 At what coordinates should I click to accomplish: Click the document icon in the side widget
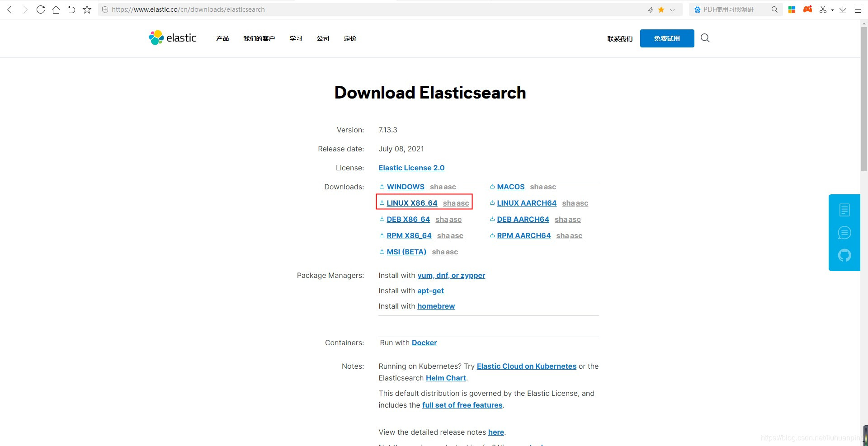point(844,210)
